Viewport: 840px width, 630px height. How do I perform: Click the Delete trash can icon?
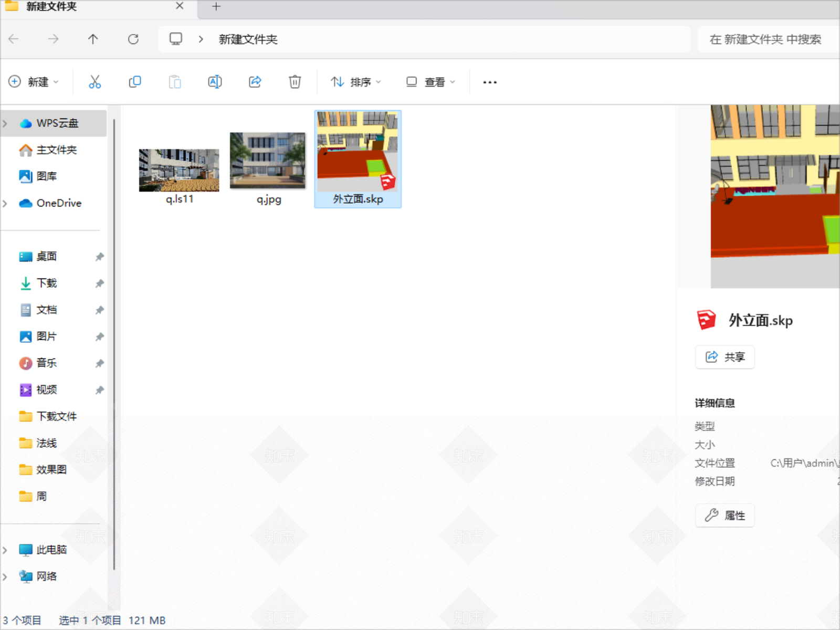(295, 82)
